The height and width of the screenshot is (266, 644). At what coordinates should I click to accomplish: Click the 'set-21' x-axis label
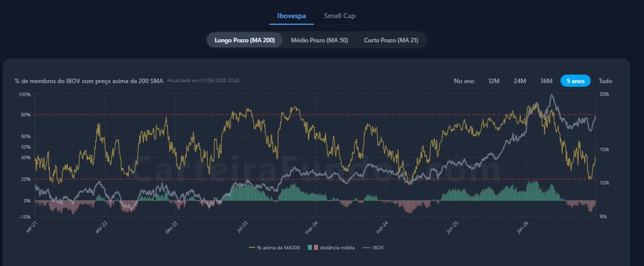click(32, 227)
